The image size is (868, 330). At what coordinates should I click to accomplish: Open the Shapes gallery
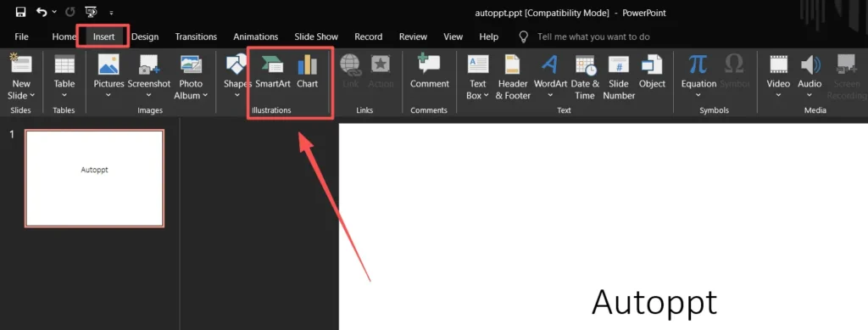237,75
